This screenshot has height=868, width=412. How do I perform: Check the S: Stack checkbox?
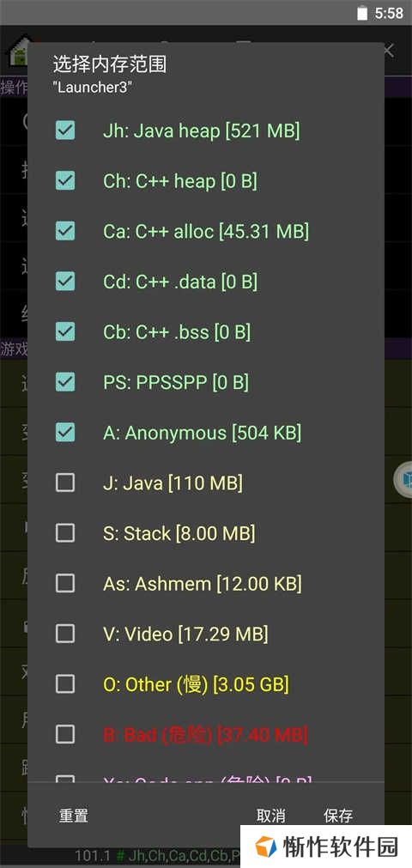pos(65,533)
